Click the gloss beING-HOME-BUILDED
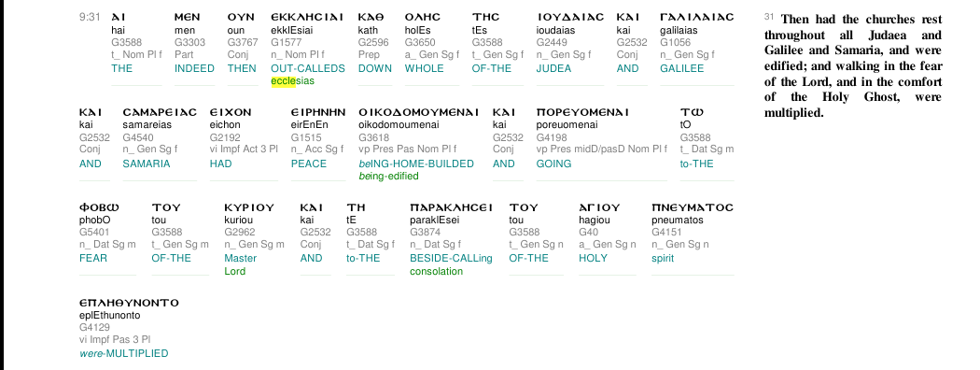 click(x=416, y=164)
